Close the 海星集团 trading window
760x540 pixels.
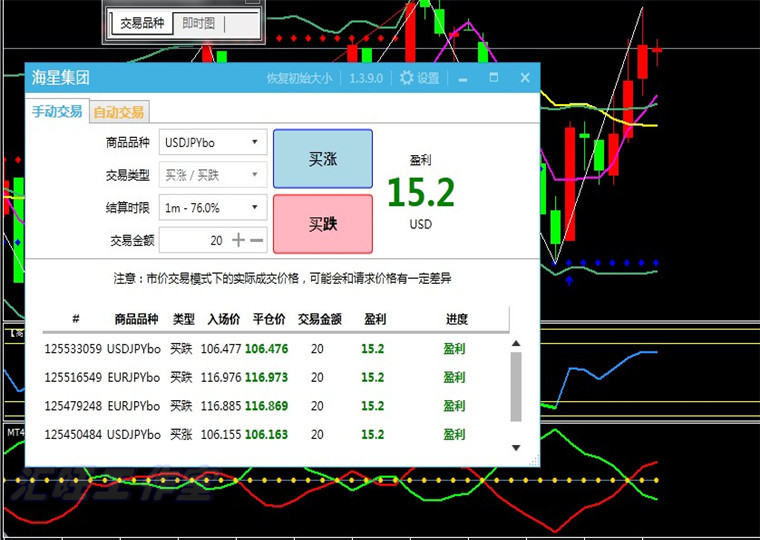pos(524,78)
